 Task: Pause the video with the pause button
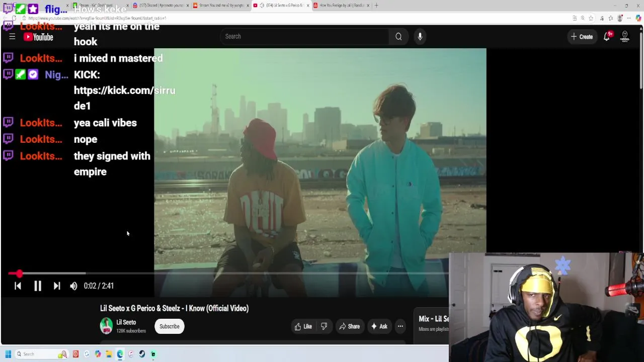click(x=38, y=286)
